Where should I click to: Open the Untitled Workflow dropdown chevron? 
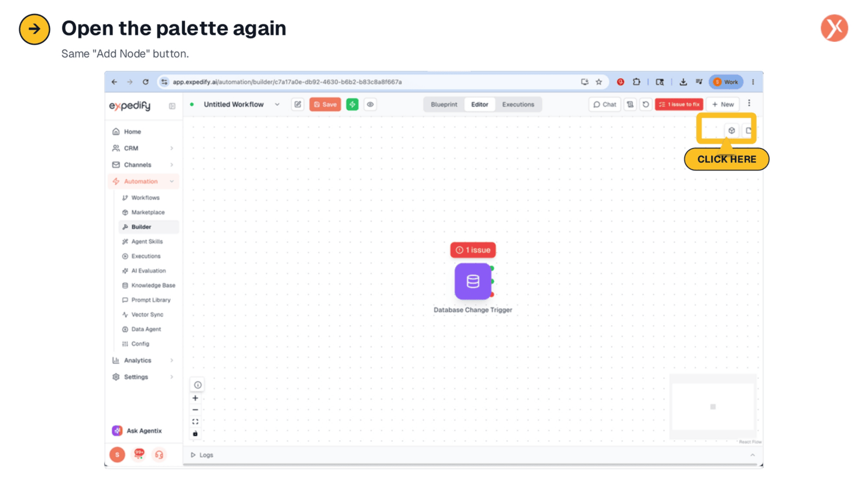(277, 105)
